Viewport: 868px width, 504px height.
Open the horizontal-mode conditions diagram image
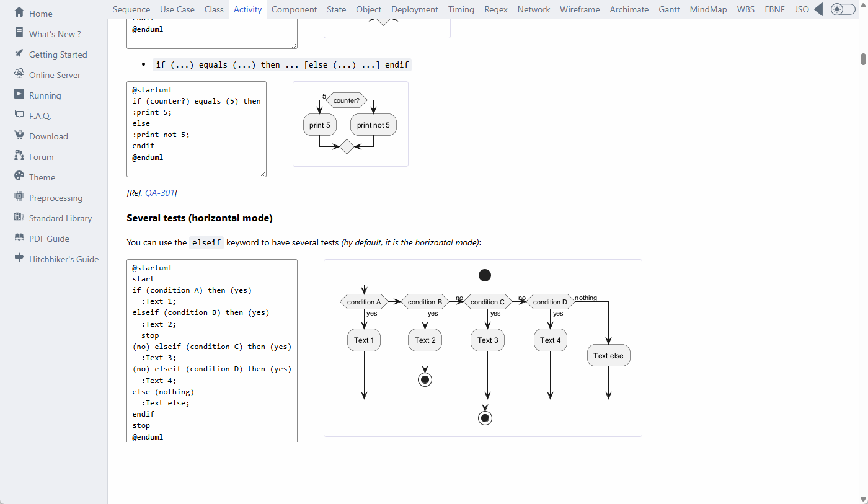[x=483, y=348]
